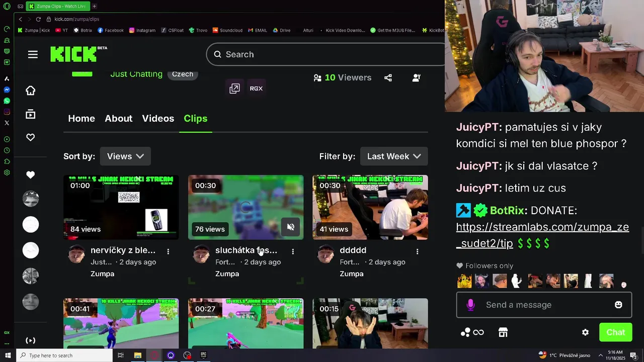
Task: Open the chat shop storefront icon
Action: pyautogui.click(x=503, y=332)
